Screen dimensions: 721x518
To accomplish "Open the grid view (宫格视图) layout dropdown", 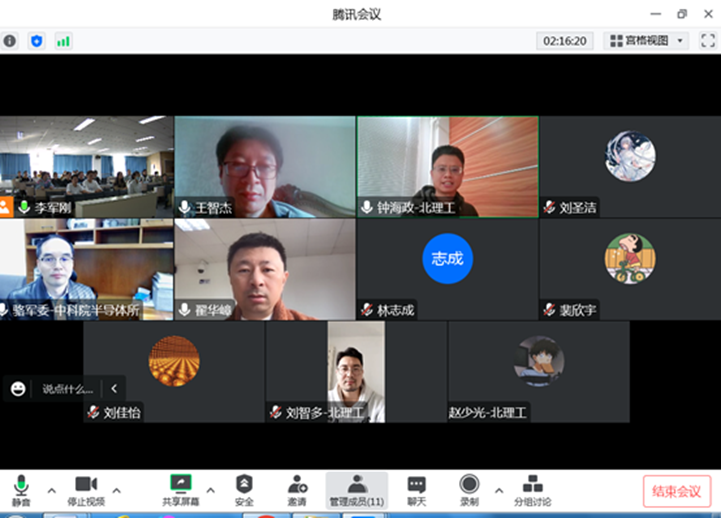I will 647,41.
